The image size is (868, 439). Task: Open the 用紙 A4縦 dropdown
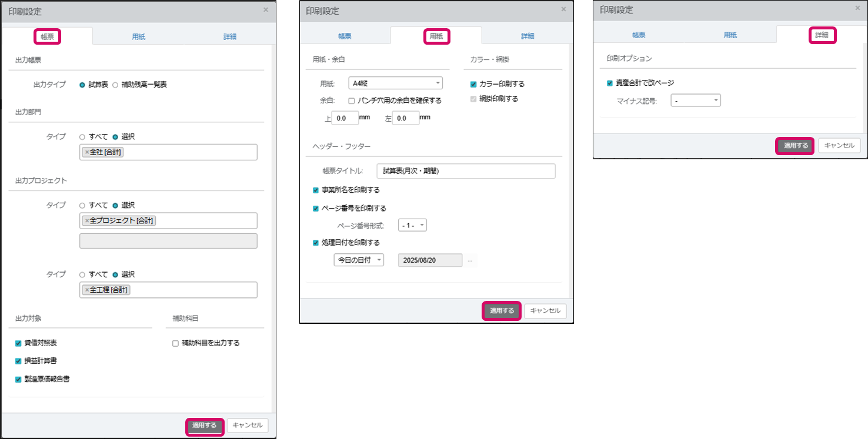point(395,83)
